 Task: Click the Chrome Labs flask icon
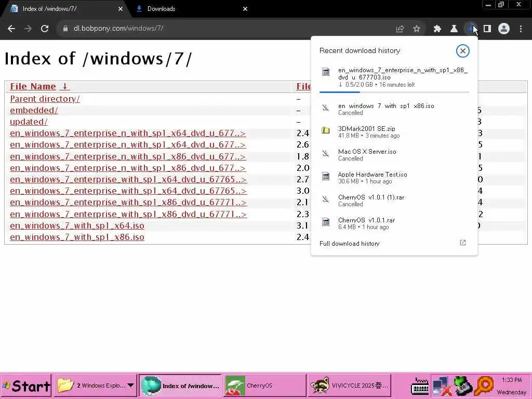click(x=454, y=29)
